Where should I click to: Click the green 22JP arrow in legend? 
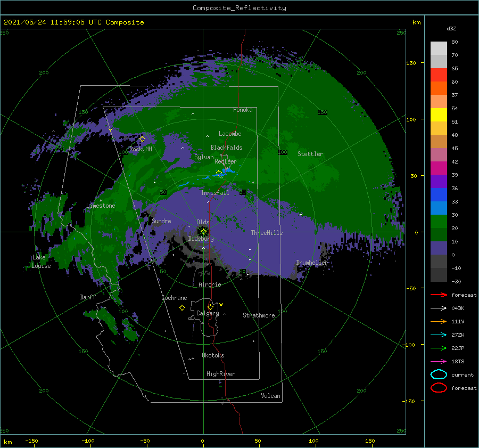(439, 348)
